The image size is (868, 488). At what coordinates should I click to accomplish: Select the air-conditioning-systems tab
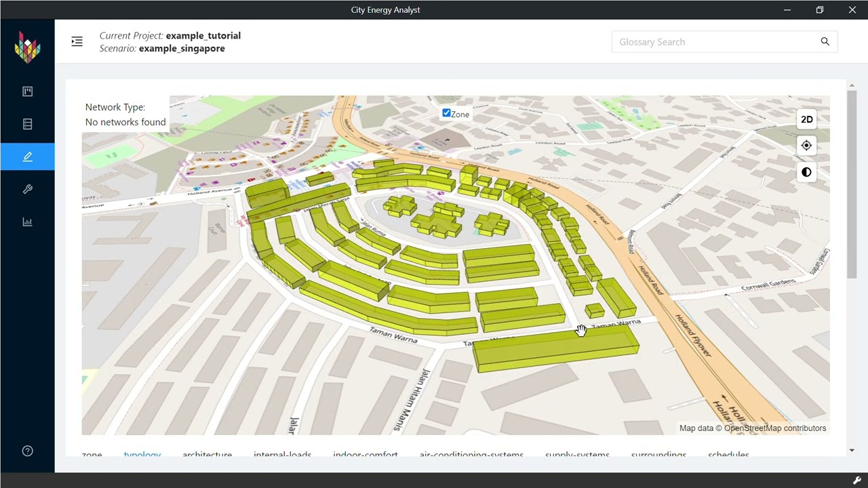tap(471, 455)
